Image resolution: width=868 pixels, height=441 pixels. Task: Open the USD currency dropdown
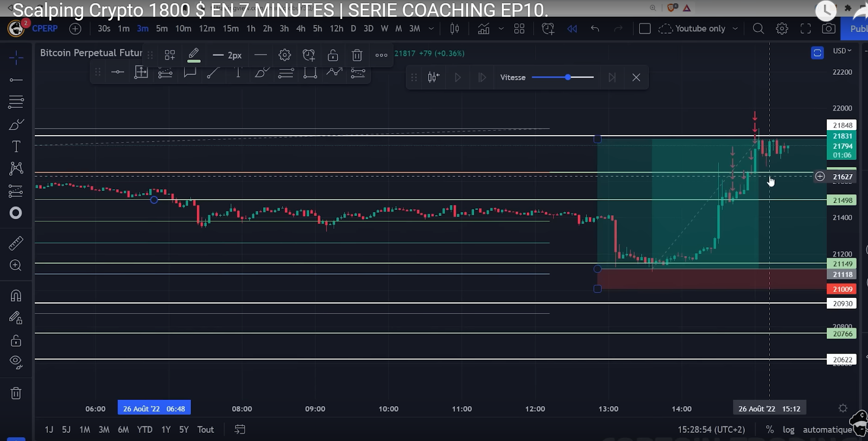[842, 50]
